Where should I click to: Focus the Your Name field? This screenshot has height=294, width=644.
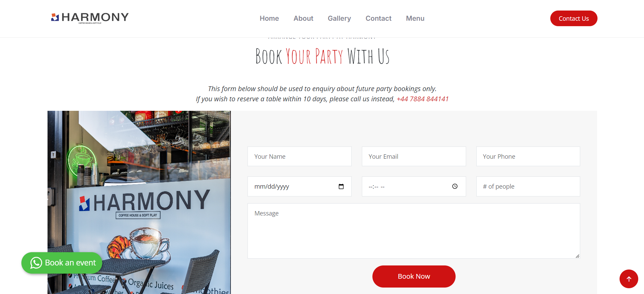click(x=299, y=156)
